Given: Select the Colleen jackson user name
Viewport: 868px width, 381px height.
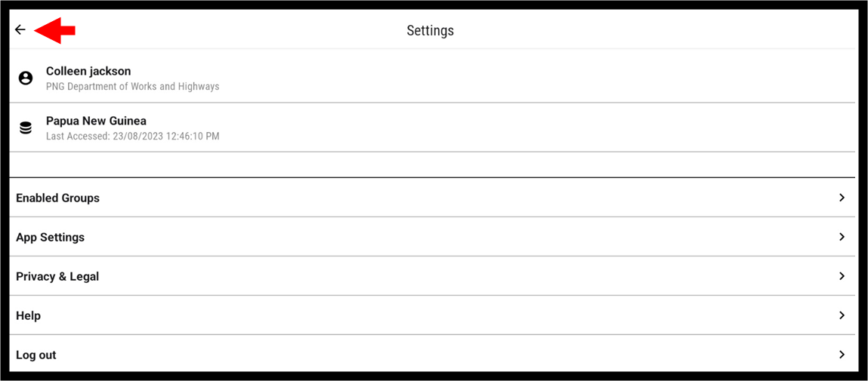Looking at the screenshot, I should [x=88, y=71].
